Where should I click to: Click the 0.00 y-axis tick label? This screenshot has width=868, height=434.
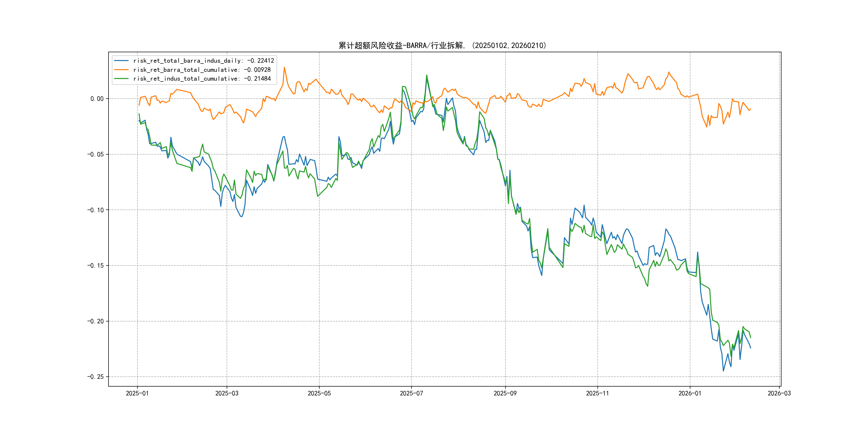97,99
